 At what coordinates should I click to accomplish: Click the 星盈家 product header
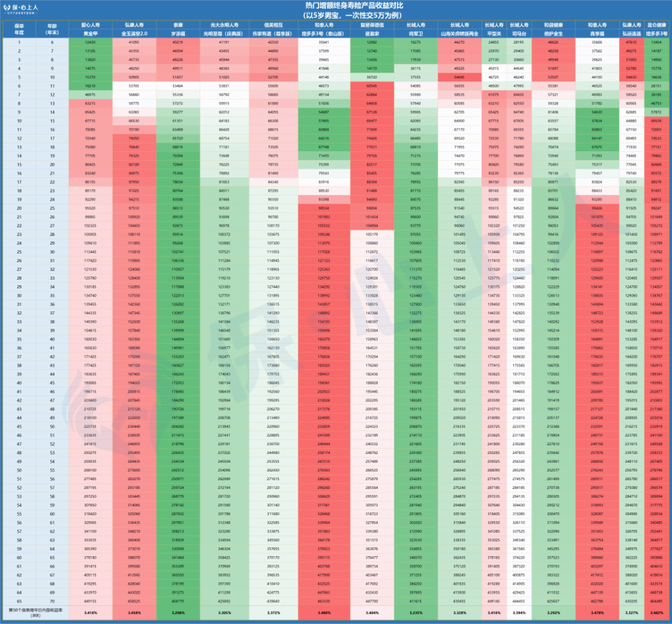(x=372, y=34)
